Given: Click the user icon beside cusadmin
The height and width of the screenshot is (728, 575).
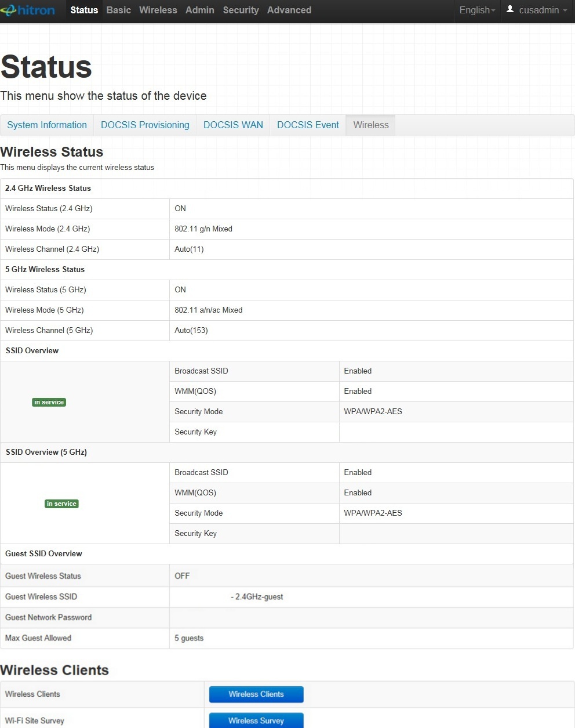Looking at the screenshot, I should pyautogui.click(x=510, y=9).
